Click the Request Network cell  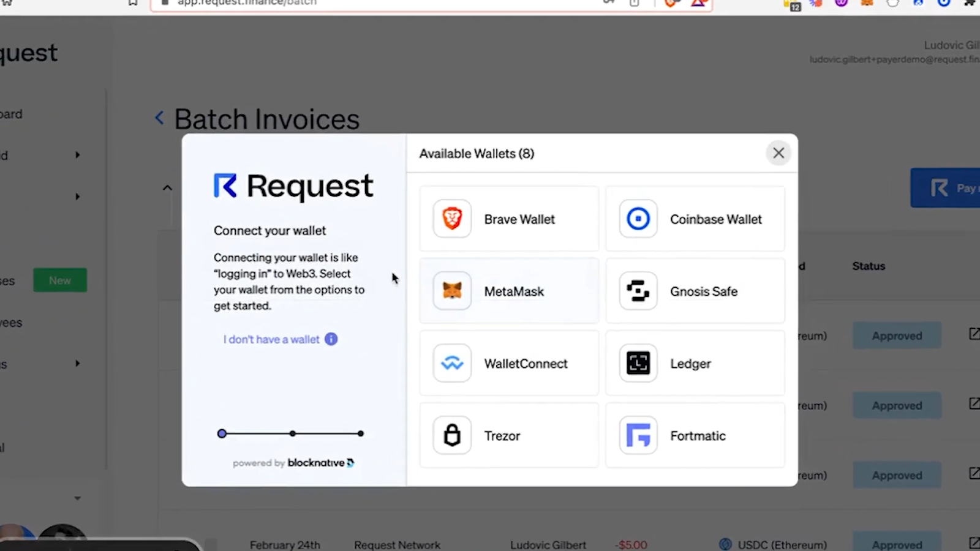(397, 545)
